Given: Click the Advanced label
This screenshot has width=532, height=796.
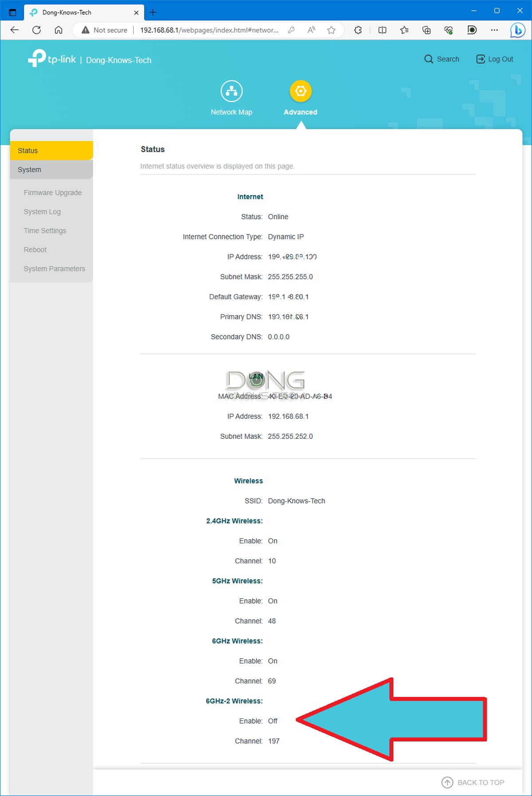Looking at the screenshot, I should pyautogui.click(x=301, y=112).
